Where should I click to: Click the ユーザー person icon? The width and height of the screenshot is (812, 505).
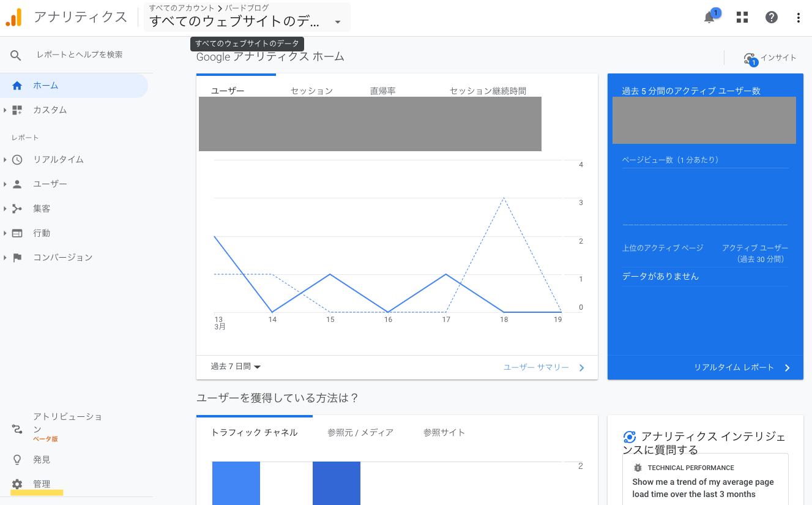tap(17, 184)
